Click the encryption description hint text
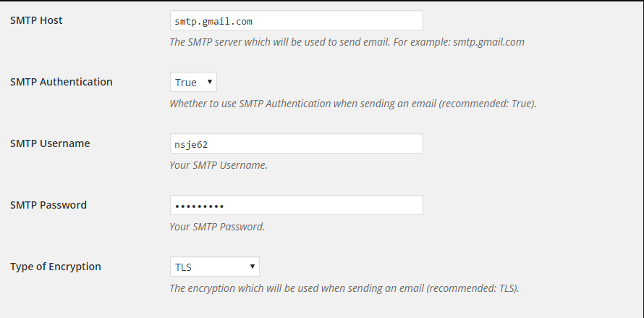This screenshot has height=318, width=644. pyautogui.click(x=344, y=288)
